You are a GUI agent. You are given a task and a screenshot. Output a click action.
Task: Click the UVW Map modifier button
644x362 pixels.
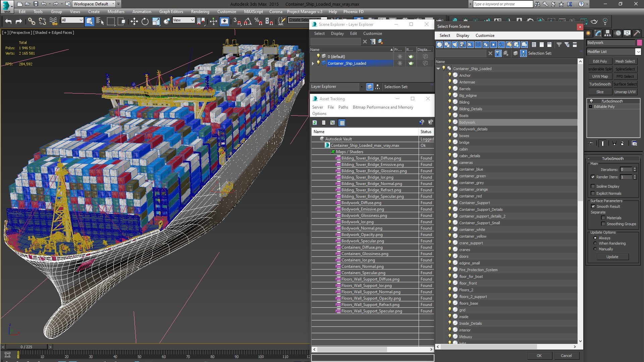[x=600, y=76]
